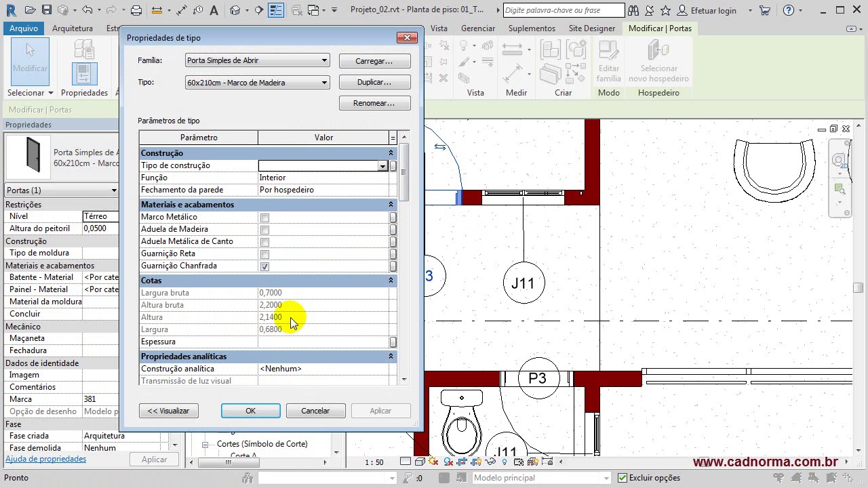Open the Modelo principal dropdown
The image size is (868, 488).
coord(540,478)
